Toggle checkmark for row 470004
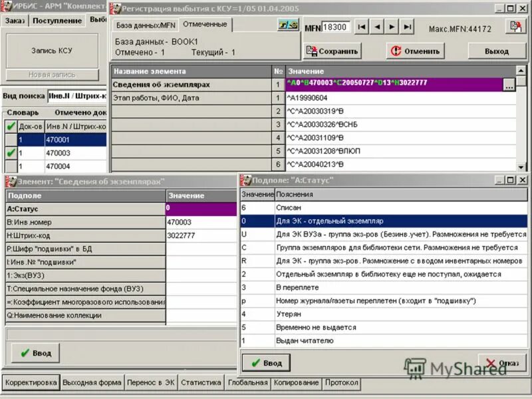Screen dimensions: 532x399 [11, 166]
